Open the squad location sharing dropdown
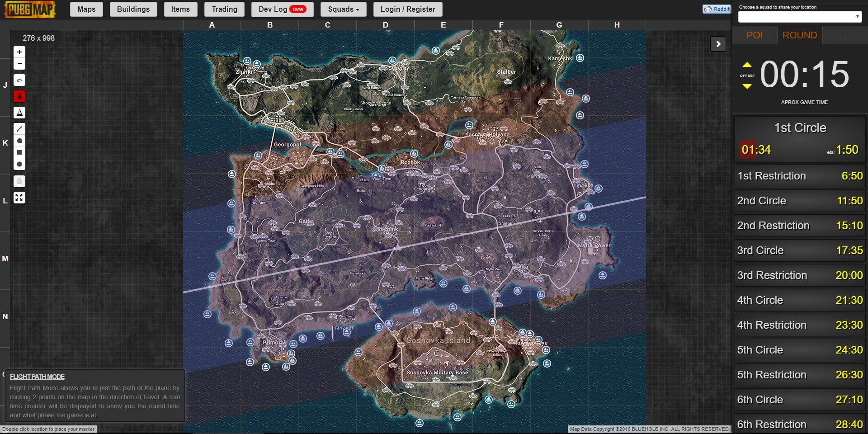This screenshot has height=434, width=868. point(800,17)
